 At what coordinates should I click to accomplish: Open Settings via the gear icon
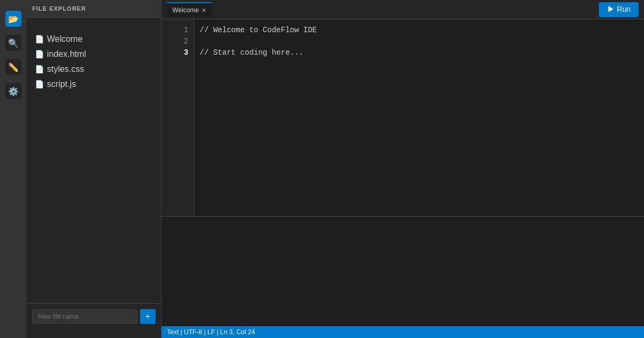pos(13,91)
